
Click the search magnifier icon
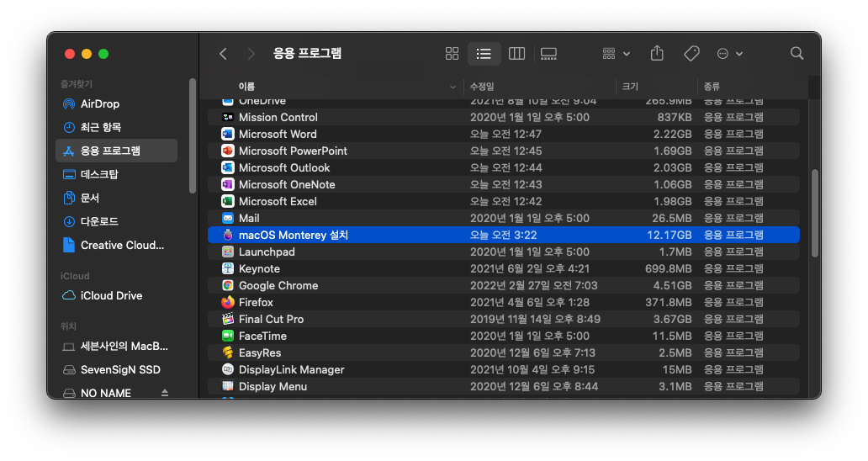[x=797, y=53]
